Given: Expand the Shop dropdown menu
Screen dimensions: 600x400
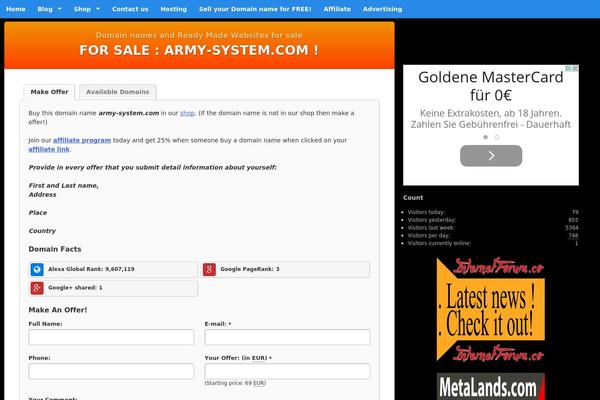Looking at the screenshot, I should (86, 9).
